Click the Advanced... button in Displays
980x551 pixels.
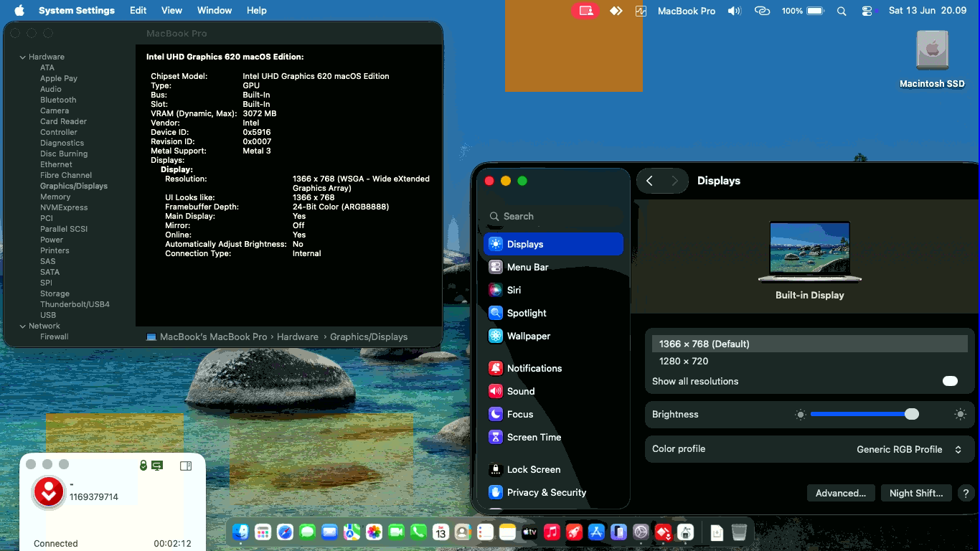(x=841, y=493)
